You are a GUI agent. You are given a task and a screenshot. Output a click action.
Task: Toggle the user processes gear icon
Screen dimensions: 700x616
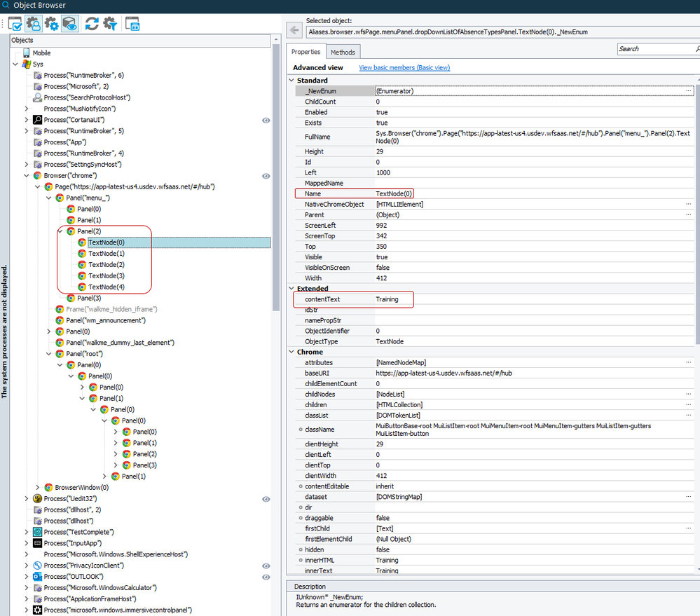[33, 24]
